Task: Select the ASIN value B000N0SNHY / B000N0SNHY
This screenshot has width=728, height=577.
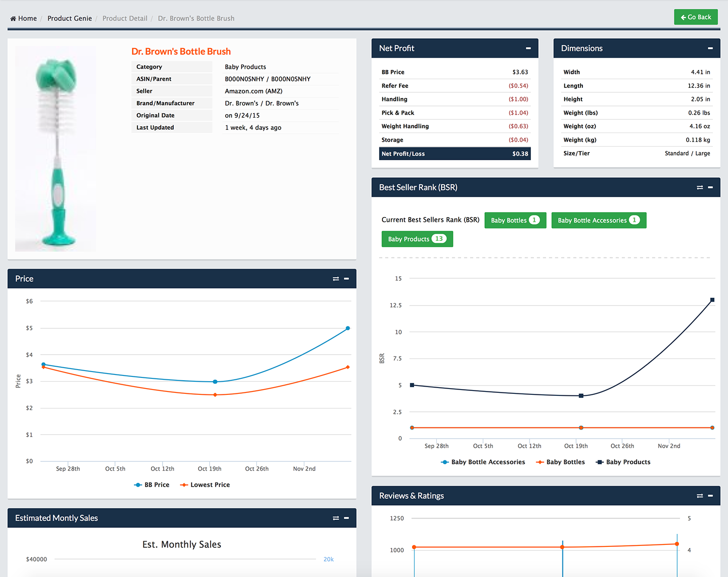Action: pyautogui.click(x=267, y=79)
